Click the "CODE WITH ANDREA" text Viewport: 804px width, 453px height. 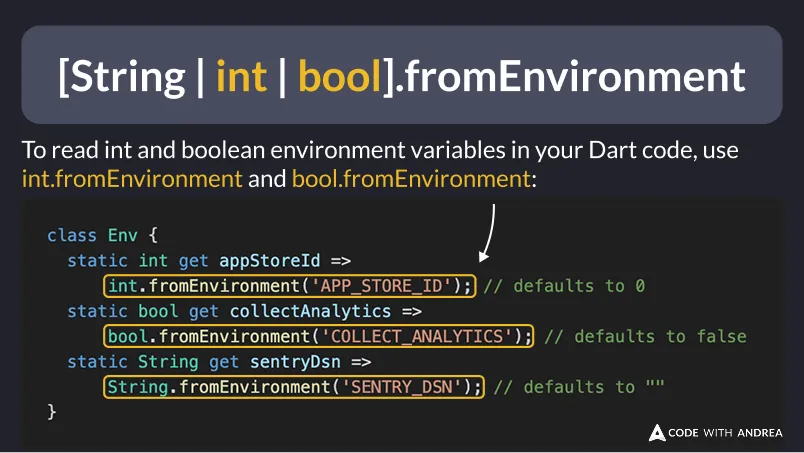pos(725,433)
